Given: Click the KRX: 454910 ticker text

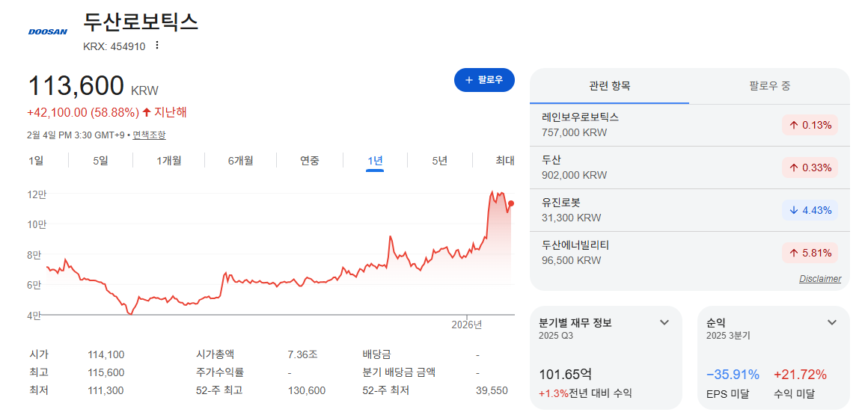Looking at the screenshot, I should [x=114, y=46].
